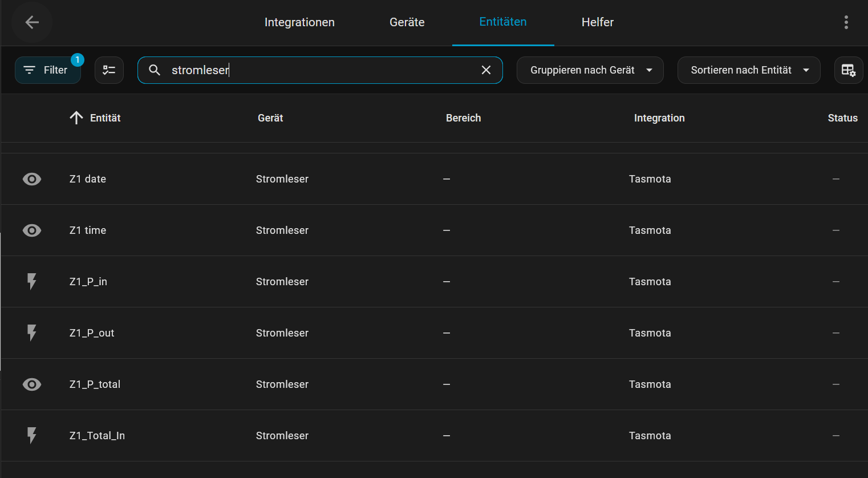Click the eye icon for Z1 date
Image resolution: width=868 pixels, height=478 pixels.
tap(32, 179)
